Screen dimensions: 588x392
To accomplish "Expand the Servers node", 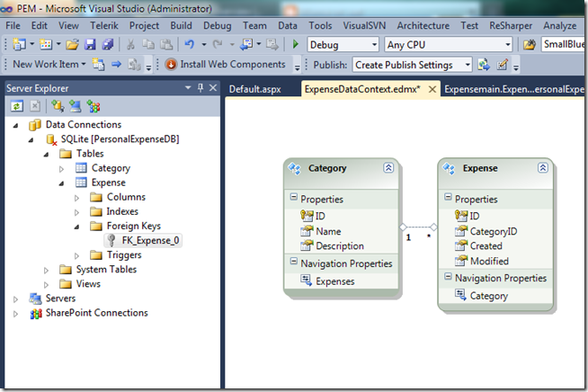I will pos(16,299).
